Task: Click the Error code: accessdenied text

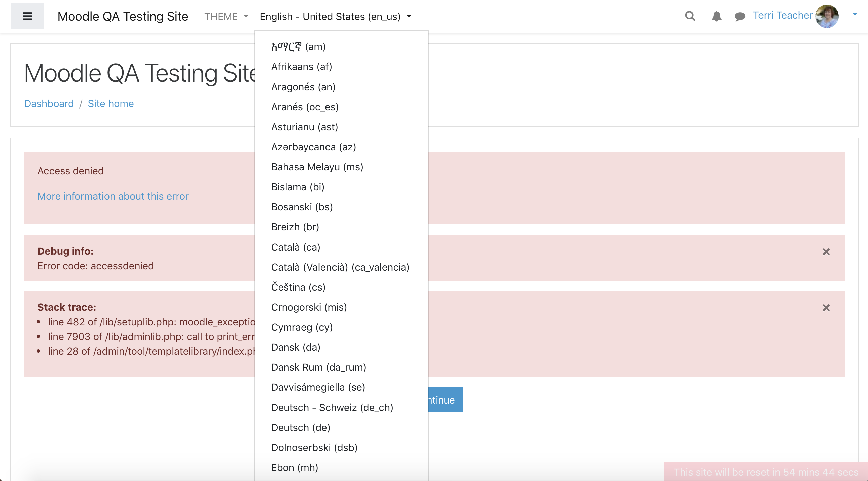Action: (x=95, y=266)
